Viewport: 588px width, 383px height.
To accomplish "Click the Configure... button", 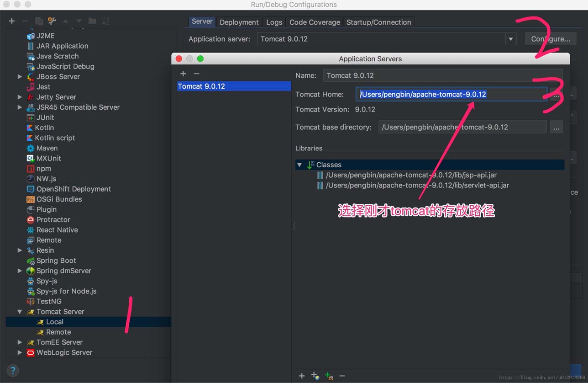I will pyautogui.click(x=550, y=39).
